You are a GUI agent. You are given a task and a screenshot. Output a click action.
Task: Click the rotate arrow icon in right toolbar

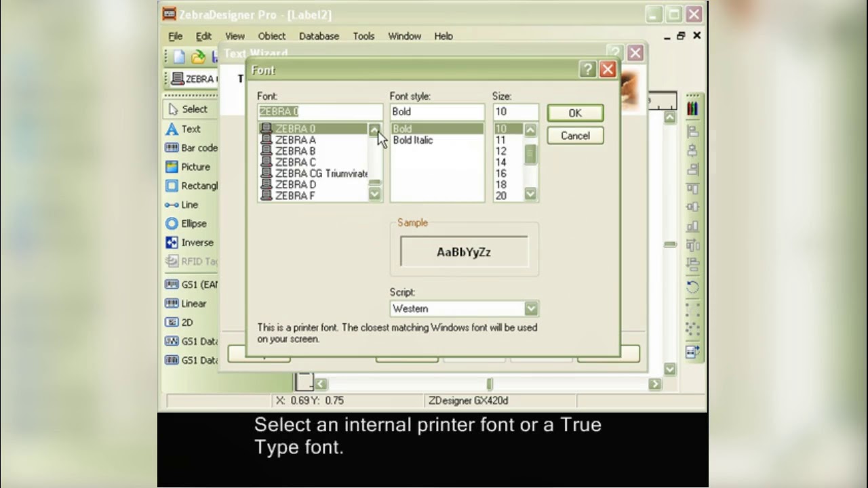click(692, 287)
